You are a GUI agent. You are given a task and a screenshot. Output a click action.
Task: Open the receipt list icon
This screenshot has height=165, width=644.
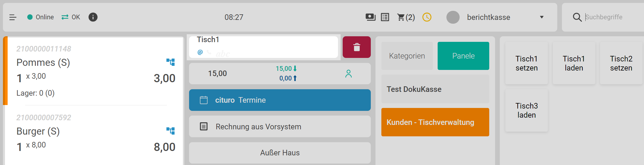pyautogui.click(x=385, y=17)
